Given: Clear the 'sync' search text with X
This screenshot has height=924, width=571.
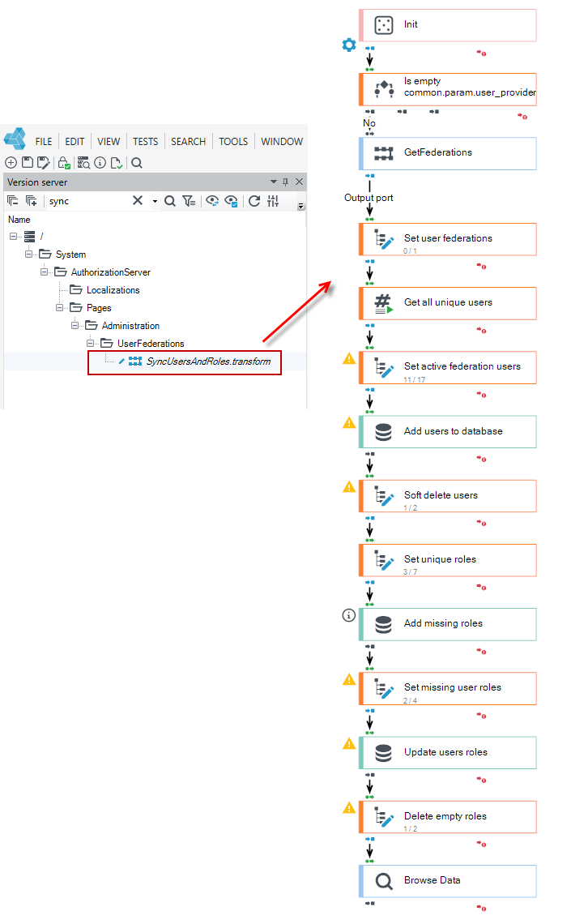Looking at the screenshot, I should (138, 200).
